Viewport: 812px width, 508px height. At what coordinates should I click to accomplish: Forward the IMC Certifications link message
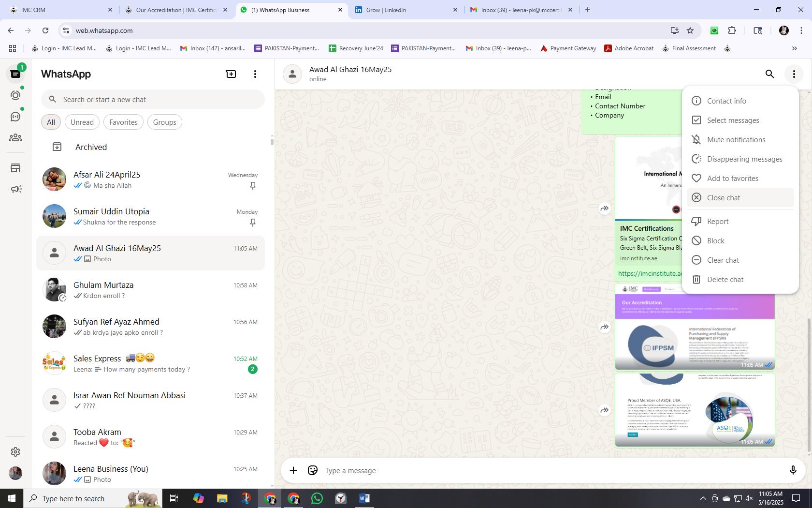[604, 209]
